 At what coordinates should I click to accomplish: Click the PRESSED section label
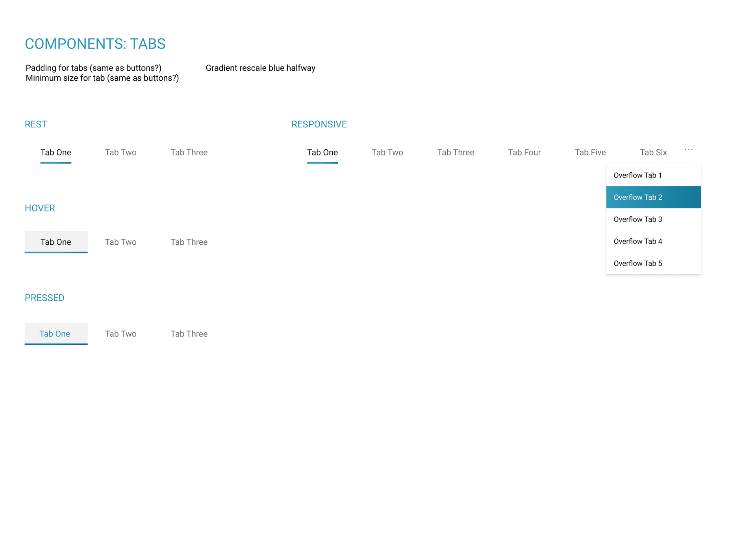click(44, 298)
